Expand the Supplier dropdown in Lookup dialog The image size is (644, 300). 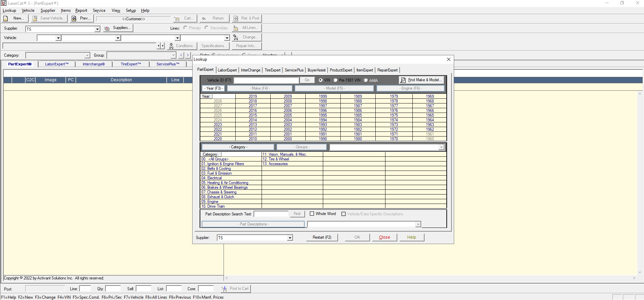pyautogui.click(x=290, y=238)
